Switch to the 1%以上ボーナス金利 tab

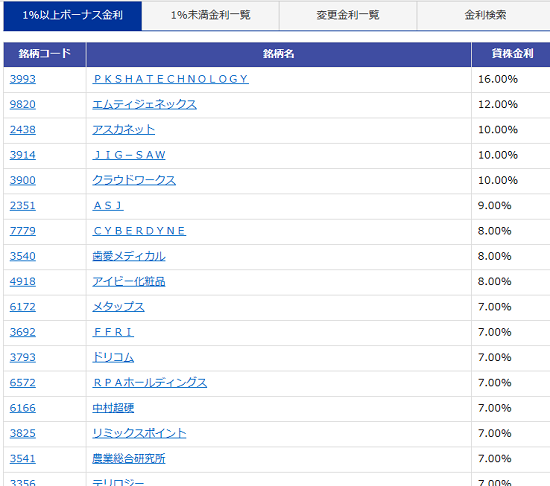click(73, 15)
